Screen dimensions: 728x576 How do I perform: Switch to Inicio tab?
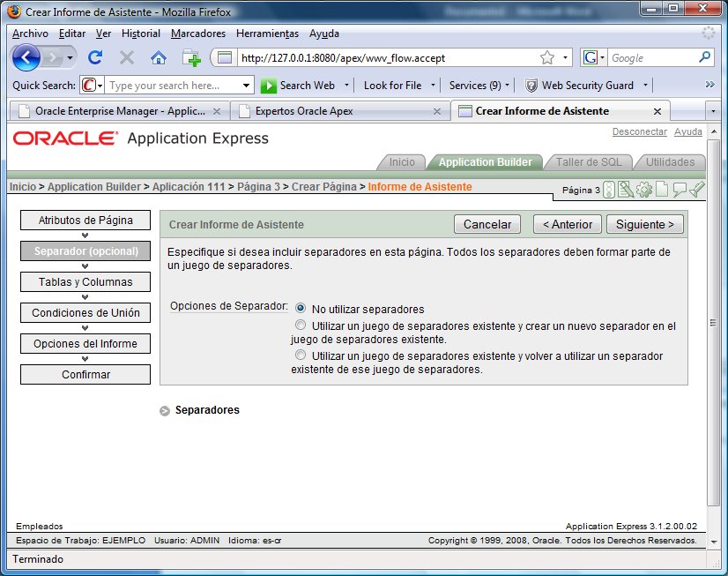pos(402,162)
